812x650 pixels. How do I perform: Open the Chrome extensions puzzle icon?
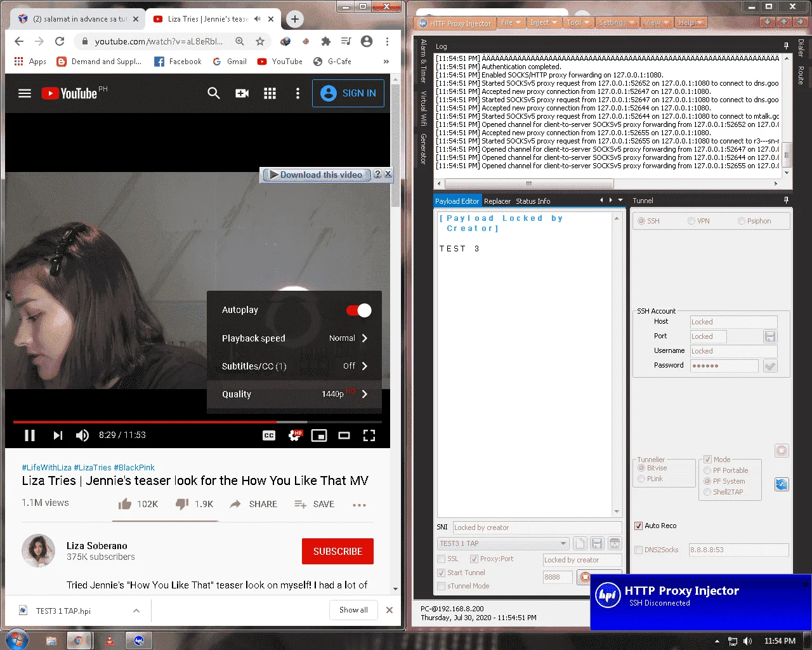[x=325, y=41]
